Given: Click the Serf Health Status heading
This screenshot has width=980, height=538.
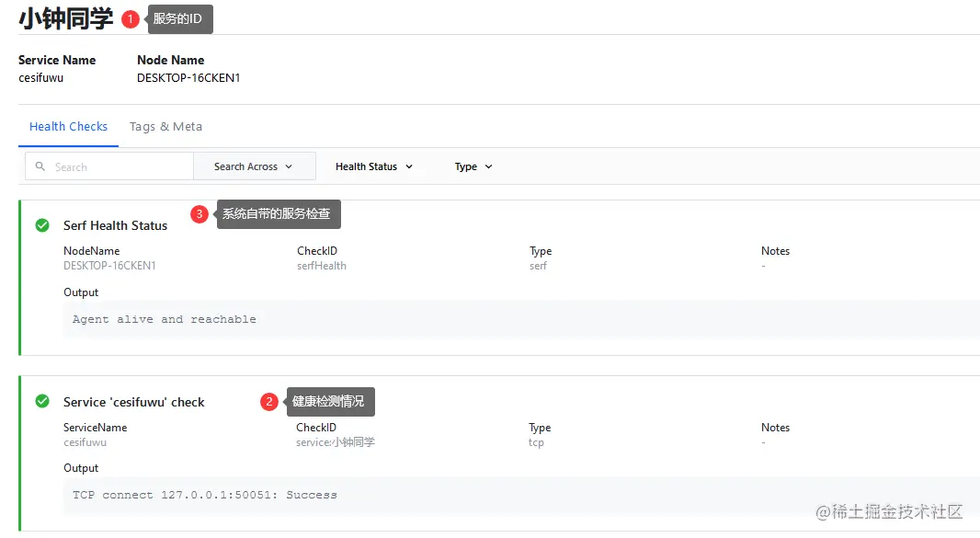Looking at the screenshot, I should (x=115, y=225).
